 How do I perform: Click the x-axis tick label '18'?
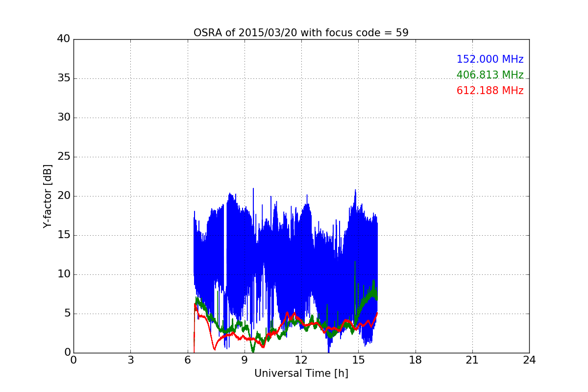tap(416, 360)
